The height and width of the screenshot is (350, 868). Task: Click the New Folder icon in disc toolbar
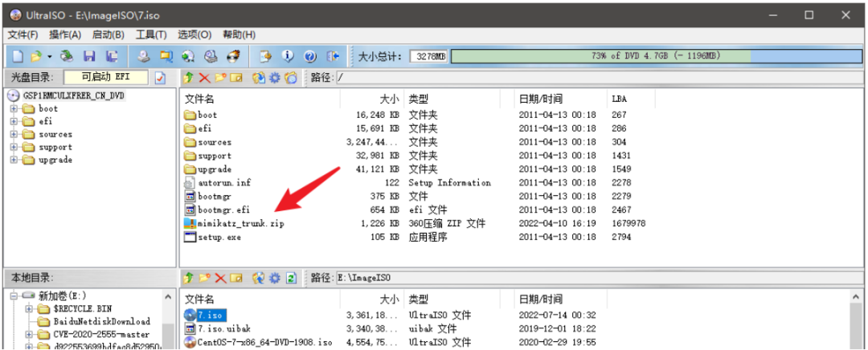click(220, 78)
